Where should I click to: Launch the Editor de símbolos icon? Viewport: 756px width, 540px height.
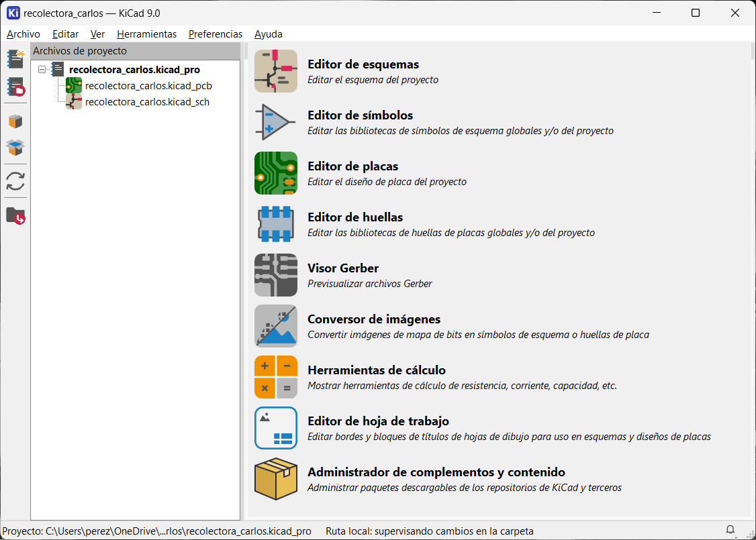pos(276,122)
